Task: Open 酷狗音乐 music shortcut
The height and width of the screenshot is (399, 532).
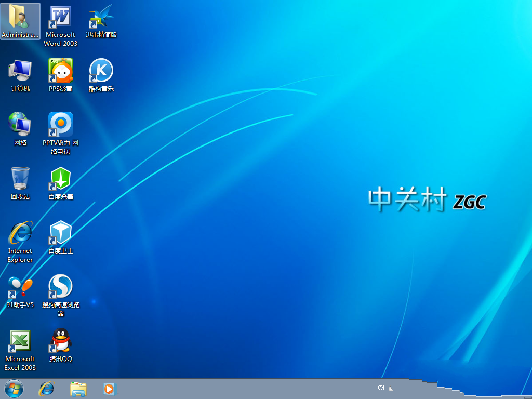Action: (101, 75)
